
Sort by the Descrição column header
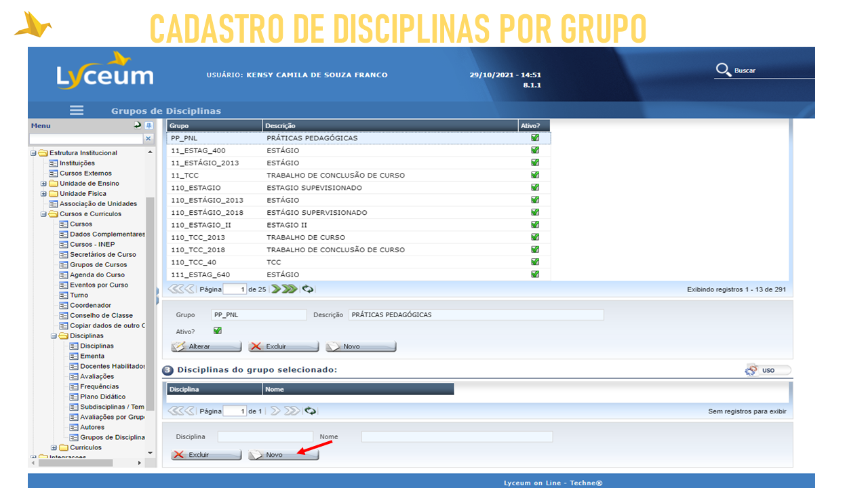(x=390, y=125)
